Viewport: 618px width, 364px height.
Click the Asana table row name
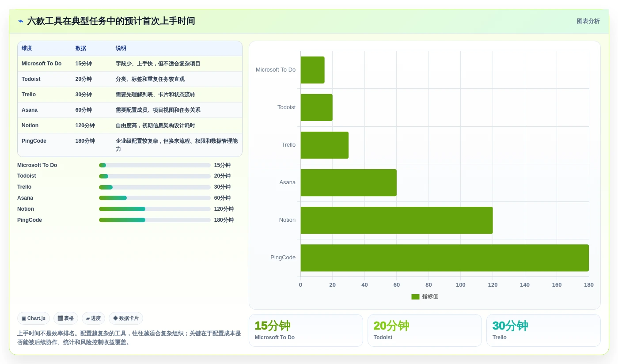[30, 110]
